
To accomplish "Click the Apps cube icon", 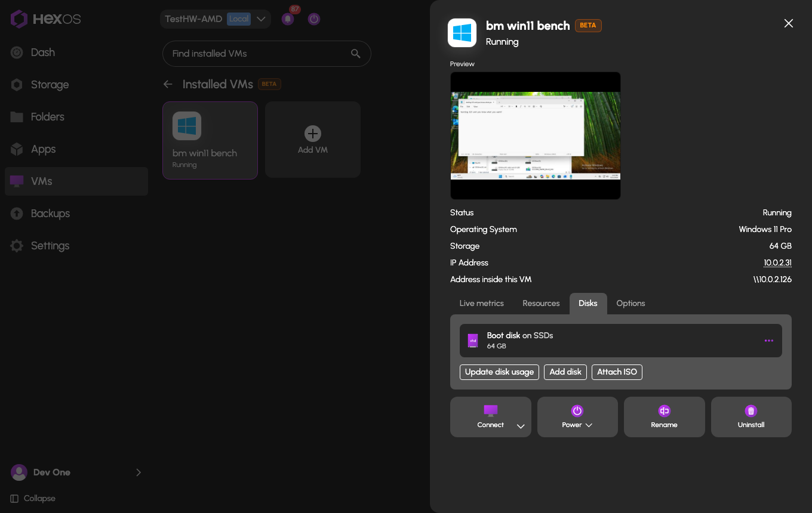I will coord(17,149).
